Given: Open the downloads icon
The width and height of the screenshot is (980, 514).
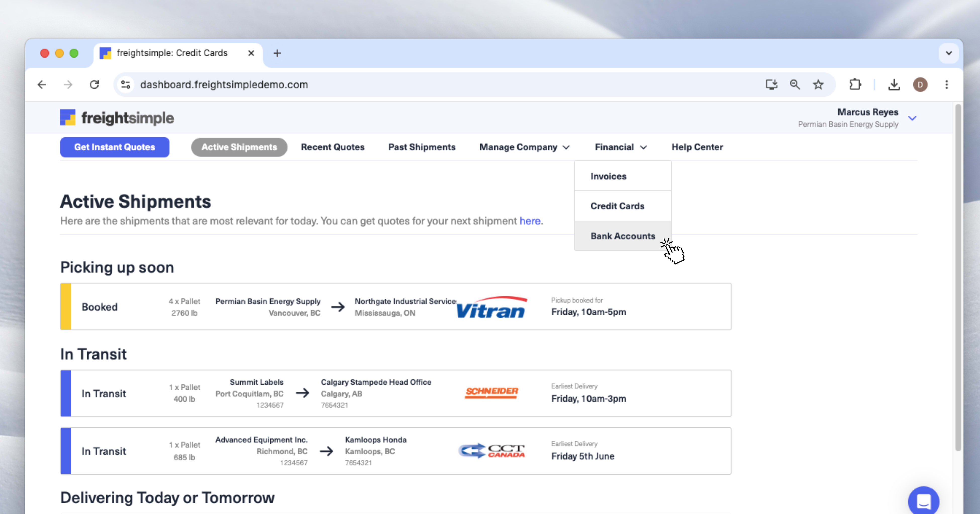Looking at the screenshot, I should (x=894, y=84).
